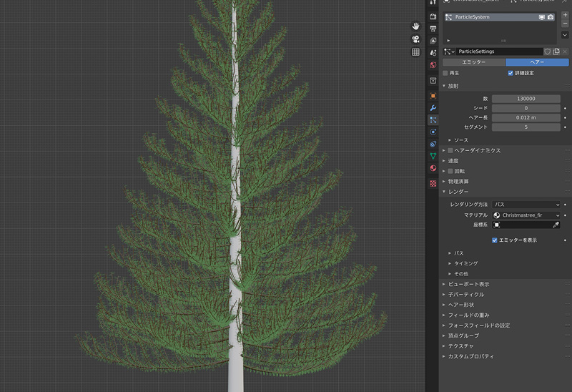Open the World properties globe icon

click(433, 65)
